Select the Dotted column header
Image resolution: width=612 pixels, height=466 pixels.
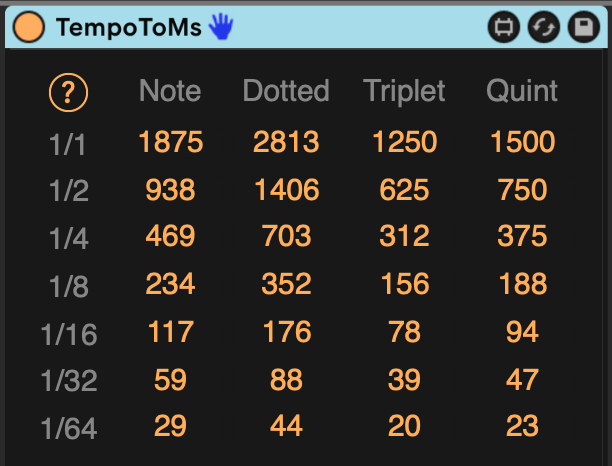point(286,91)
